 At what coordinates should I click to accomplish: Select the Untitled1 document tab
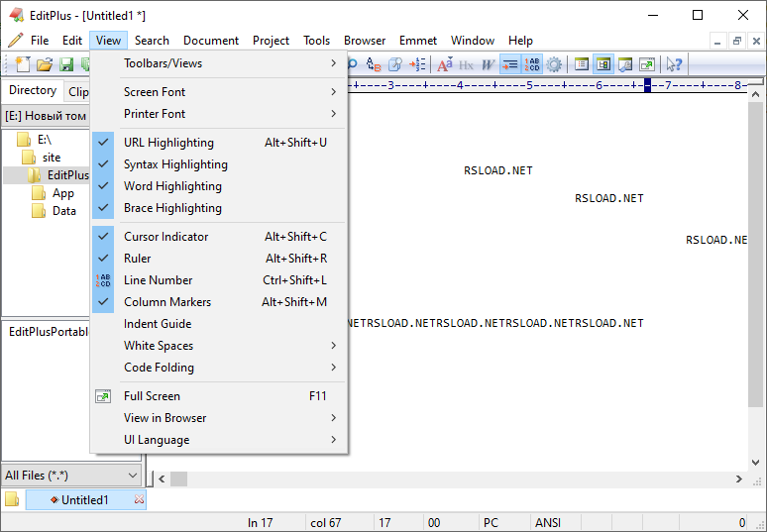[84, 499]
